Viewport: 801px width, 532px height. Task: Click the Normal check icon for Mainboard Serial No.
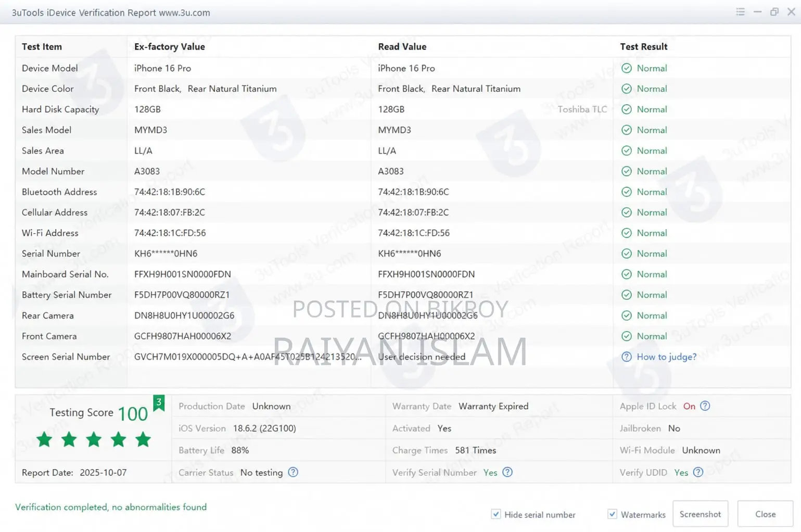coord(627,274)
